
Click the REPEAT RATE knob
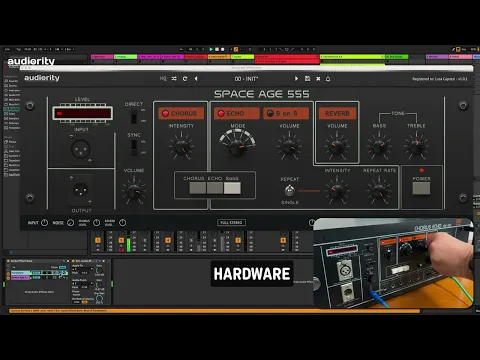pos(379,191)
